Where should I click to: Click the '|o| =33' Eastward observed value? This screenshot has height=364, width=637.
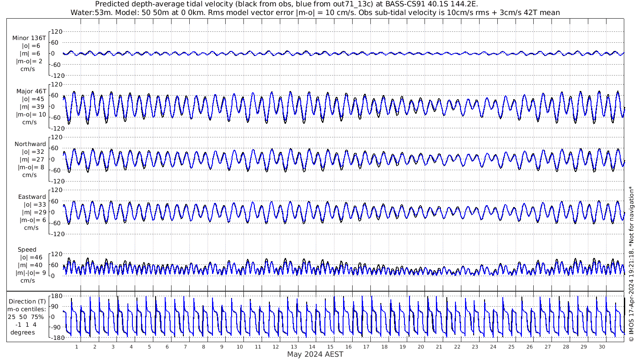pyautogui.click(x=34, y=205)
